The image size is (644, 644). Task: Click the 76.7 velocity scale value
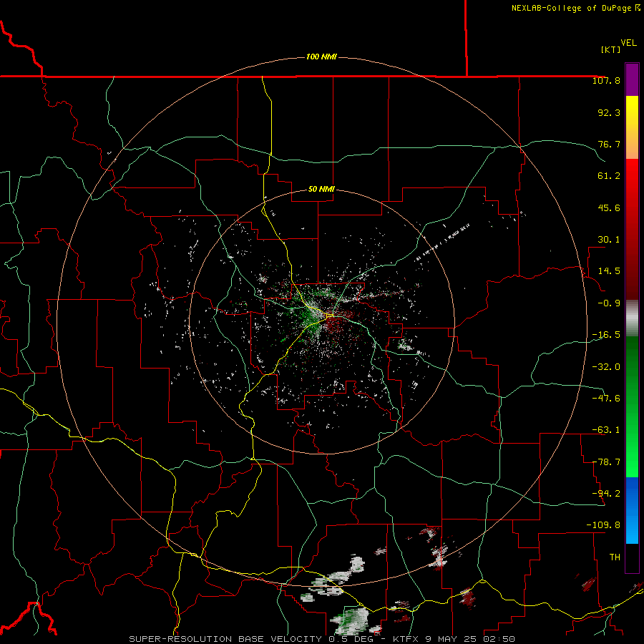[x=609, y=144]
